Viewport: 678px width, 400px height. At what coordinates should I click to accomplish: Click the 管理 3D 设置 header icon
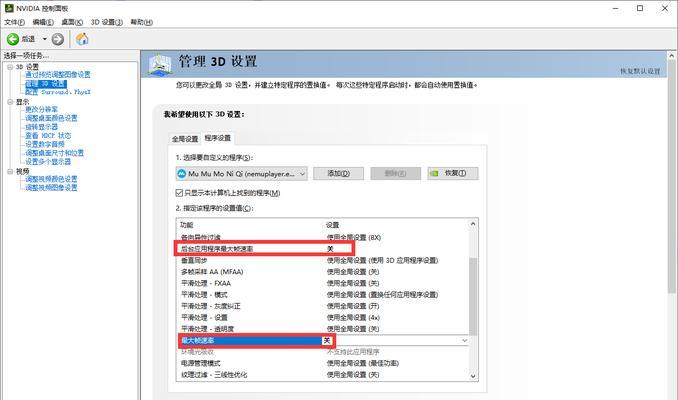coord(160,65)
